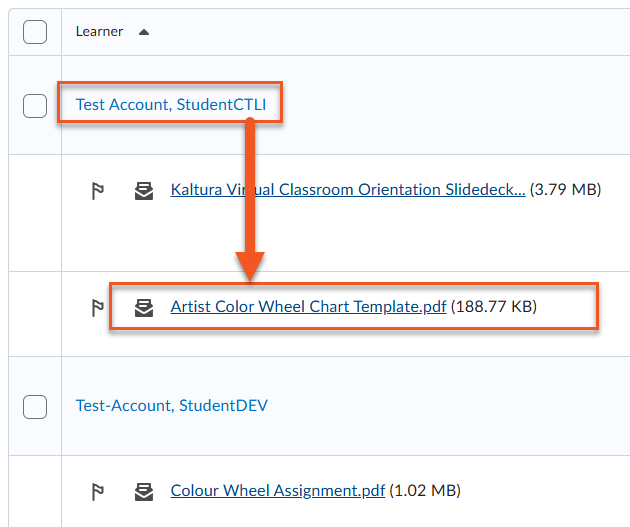Select the checkbox for Test-Account, StudentDEV

point(35,406)
